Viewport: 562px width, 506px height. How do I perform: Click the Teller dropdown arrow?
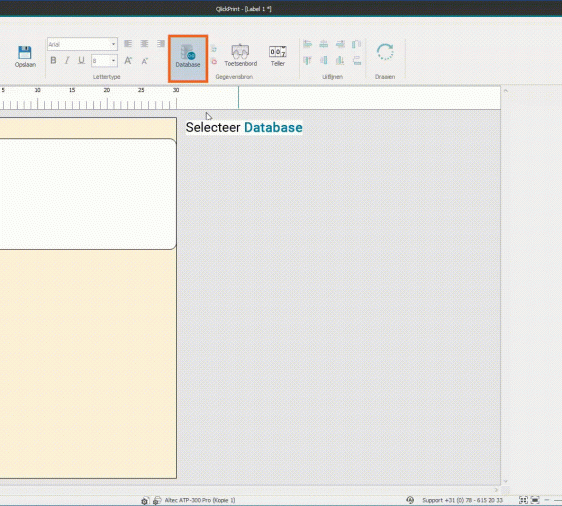[x=284, y=47]
